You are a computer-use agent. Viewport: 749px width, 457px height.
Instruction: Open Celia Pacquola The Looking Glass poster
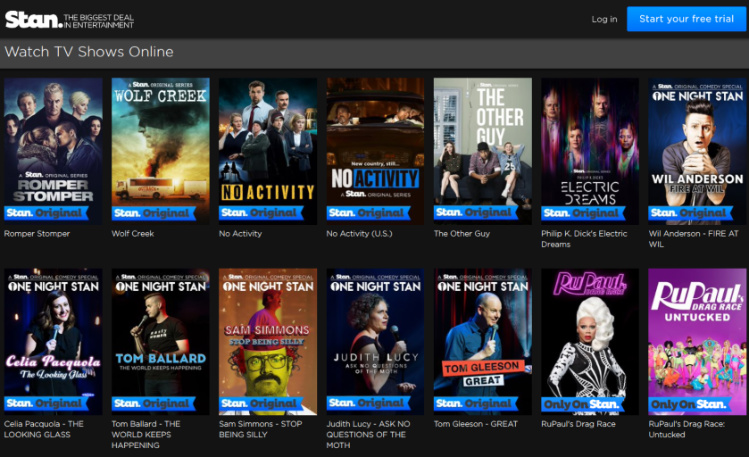tap(53, 341)
